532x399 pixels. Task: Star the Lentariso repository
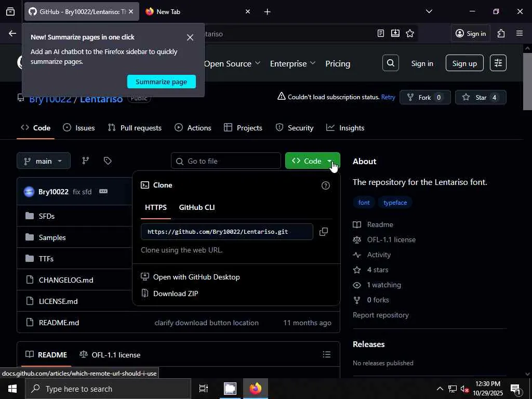pyautogui.click(x=481, y=97)
